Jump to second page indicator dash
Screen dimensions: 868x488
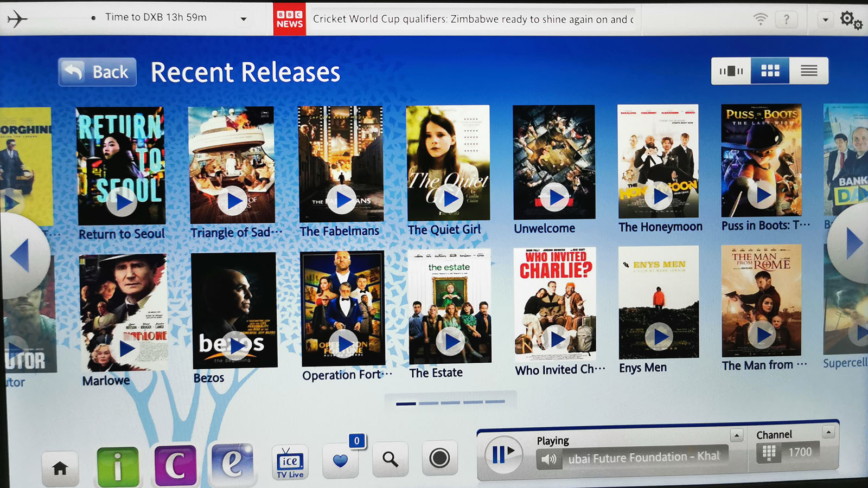(429, 403)
